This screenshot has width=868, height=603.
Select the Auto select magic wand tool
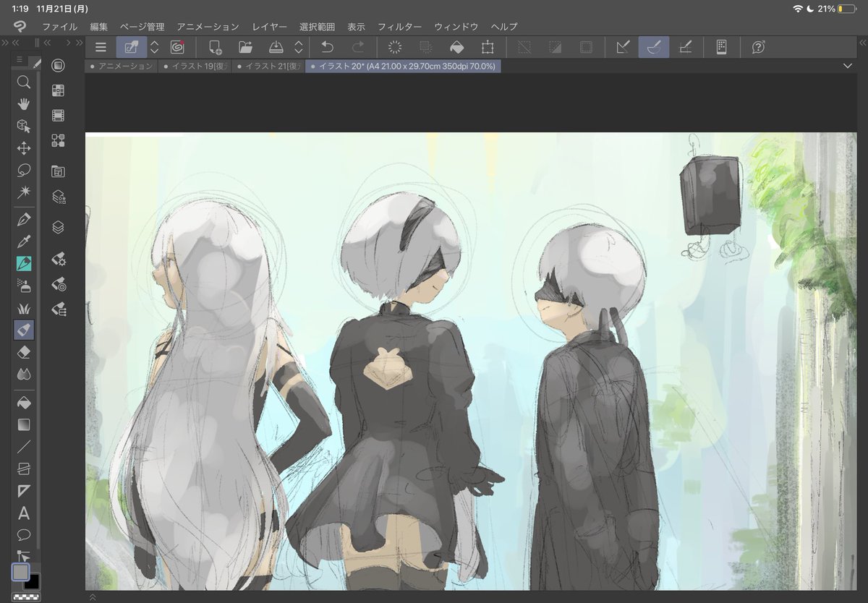pos(24,192)
